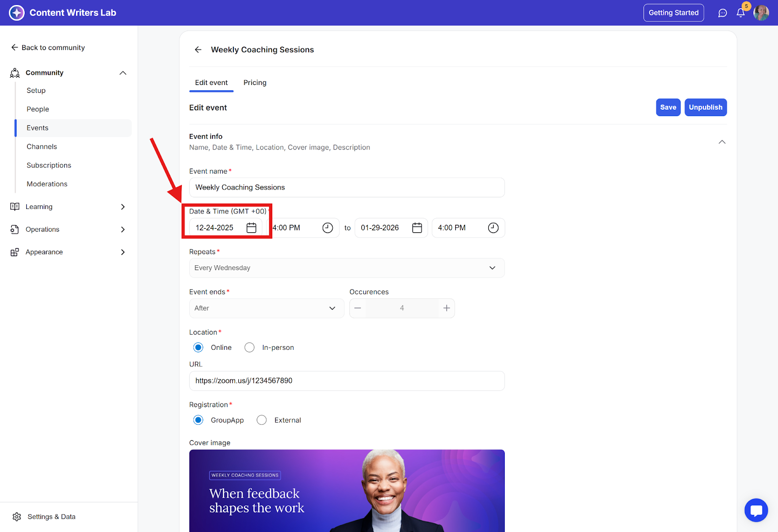The width and height of the screenshot is (778, 532).
Task: Choose the Online location radio button
Action: 198,347
